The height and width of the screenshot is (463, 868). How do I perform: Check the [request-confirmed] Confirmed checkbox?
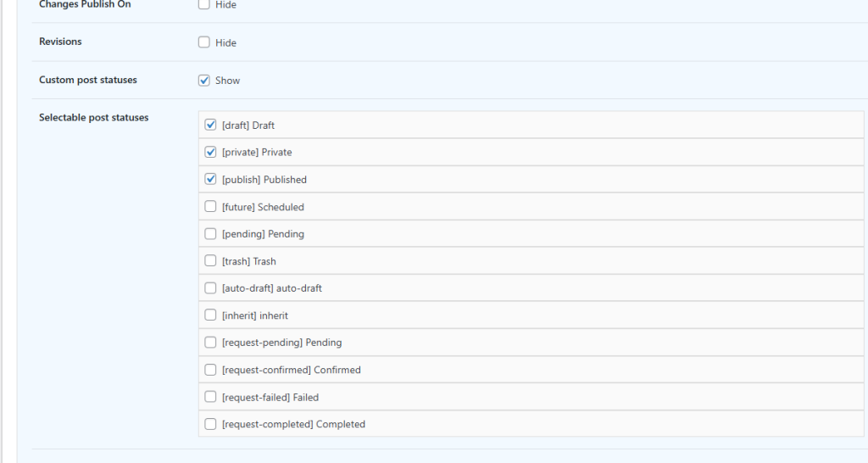[211, 369]
